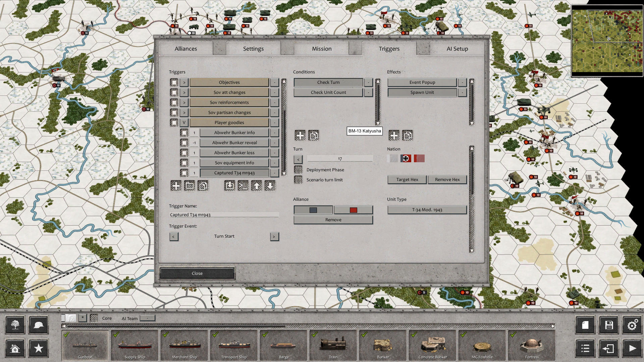Toggle checkbox for Sov reinforcements
Screen dimensions: 644x362
pyautogui.click(x=174, y=103)
